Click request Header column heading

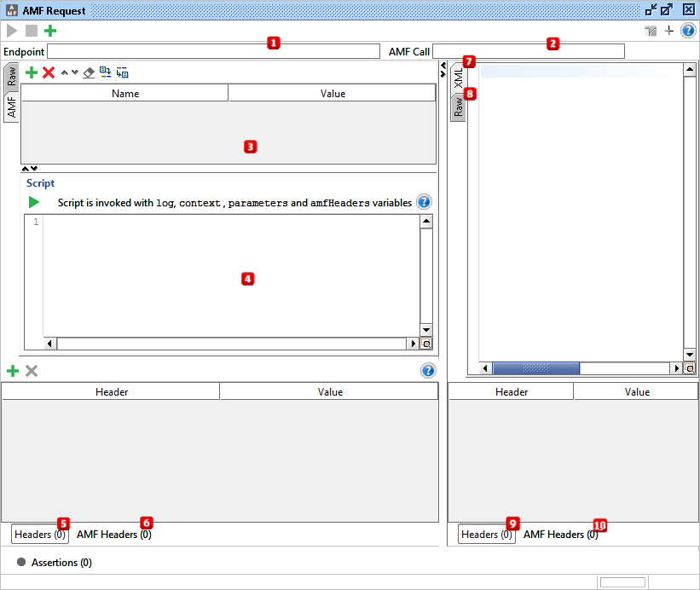point(111,392)
